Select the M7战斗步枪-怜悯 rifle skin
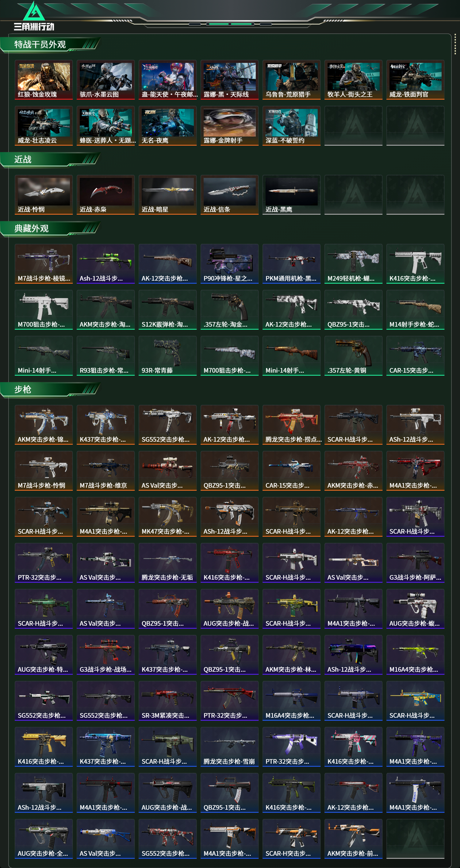Screen dimensions: 460x868 pyautogui.click(x=44, y=471)
